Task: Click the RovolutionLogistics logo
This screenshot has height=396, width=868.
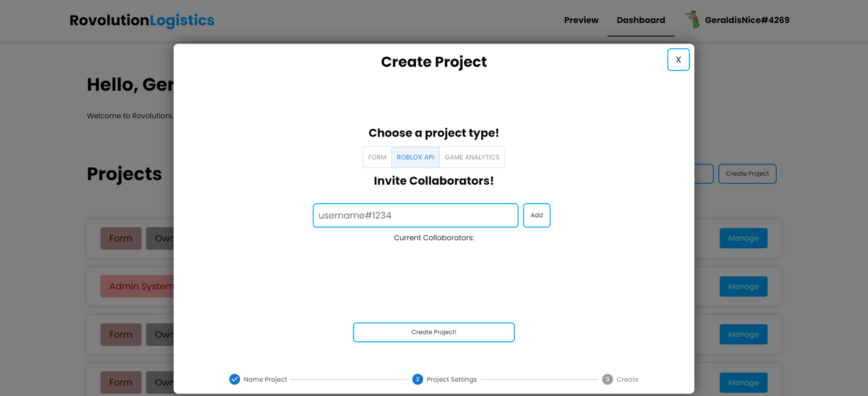Action: pyautogui.click(x=141, y=20)
